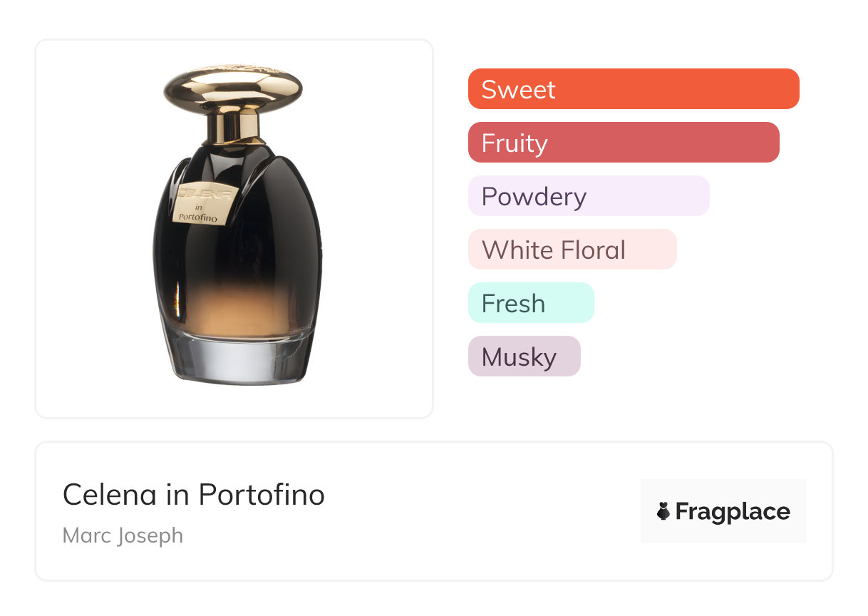Choose the White Floral accord tag

pos(572,250)
